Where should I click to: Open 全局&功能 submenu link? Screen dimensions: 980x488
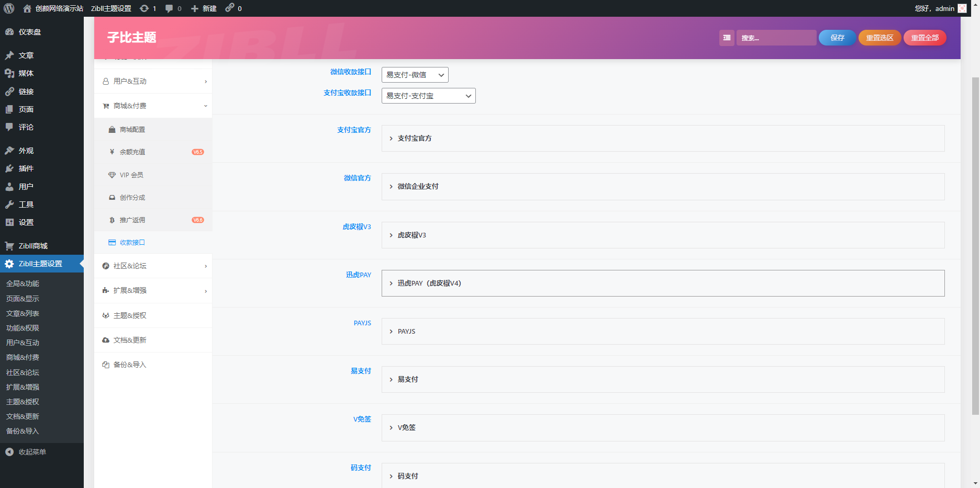pos(23,283)
